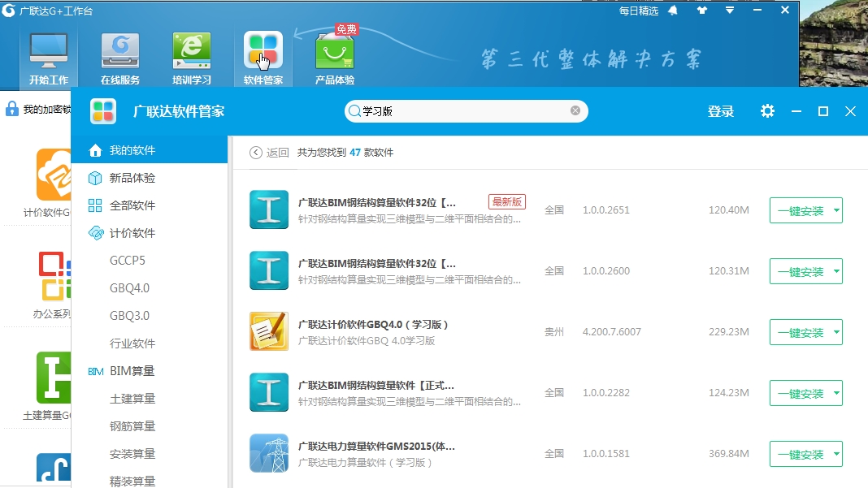Viewport: 868px width, 488px height.
Task: Click the 广联达G+工作台 logo icon
Action: click(x=8, y=10)
